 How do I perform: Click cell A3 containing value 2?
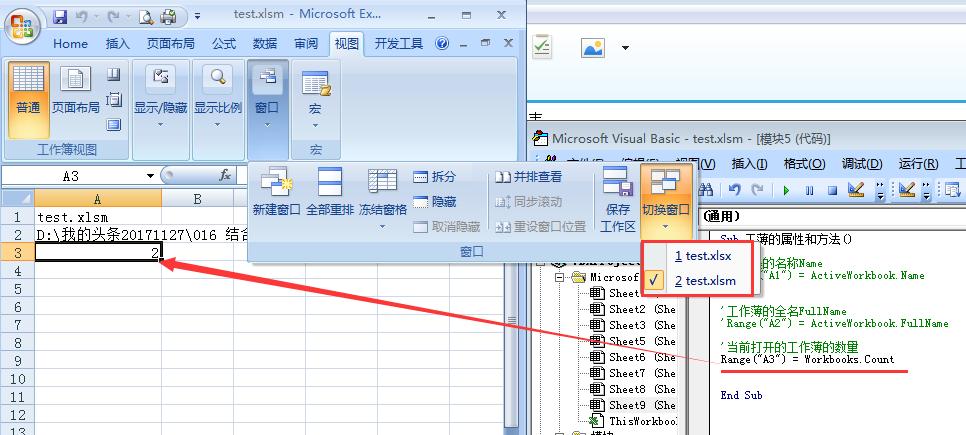tap(97, 253)
